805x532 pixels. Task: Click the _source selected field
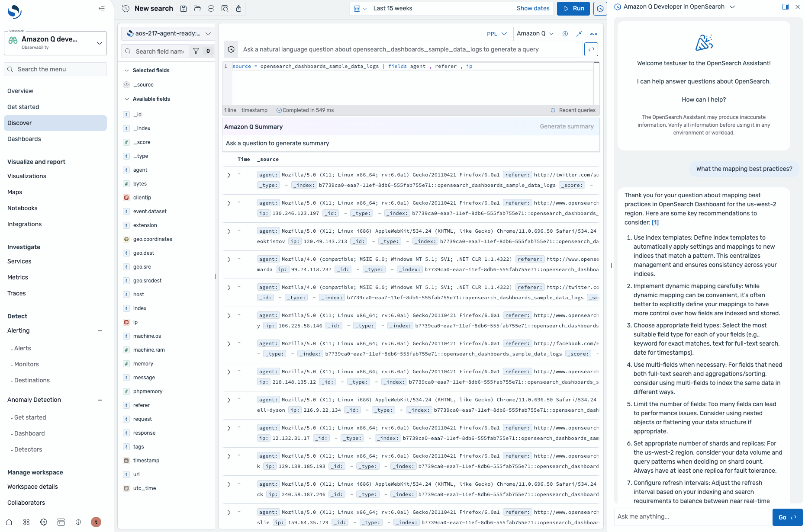click(143, 84)
